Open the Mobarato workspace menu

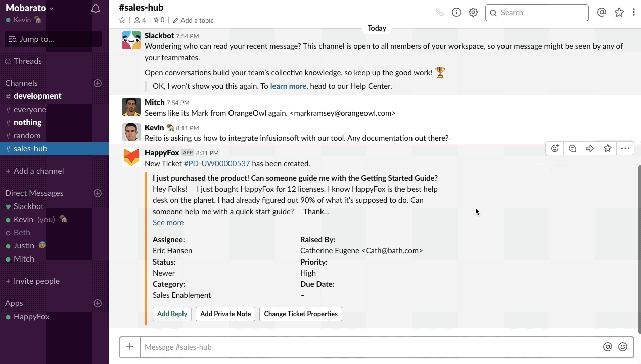(29, 8)
